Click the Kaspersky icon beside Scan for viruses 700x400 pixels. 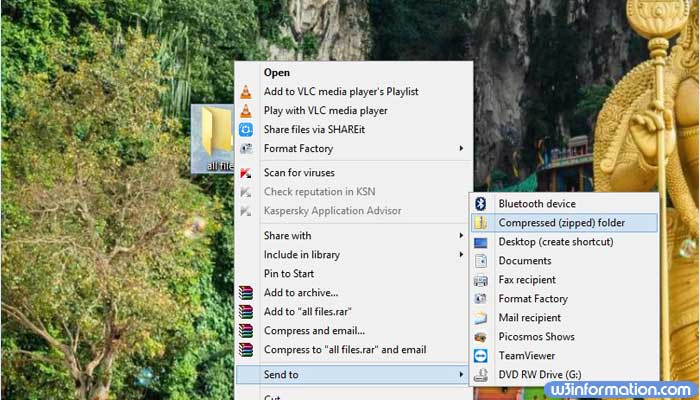(246, 173)
